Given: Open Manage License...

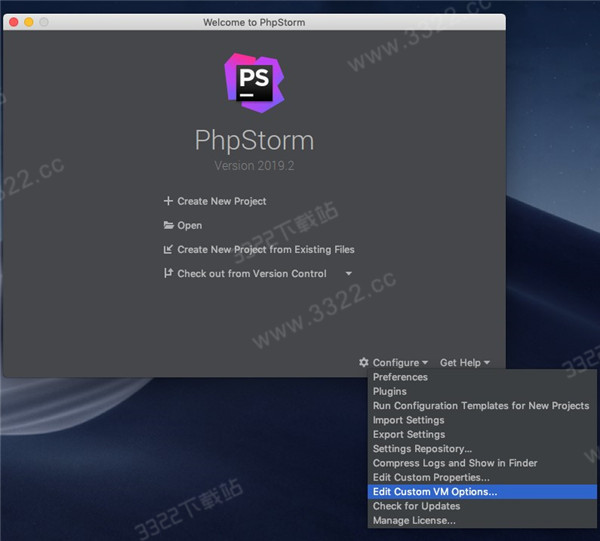Looking at the screenshot, I should tap(482, 520).
